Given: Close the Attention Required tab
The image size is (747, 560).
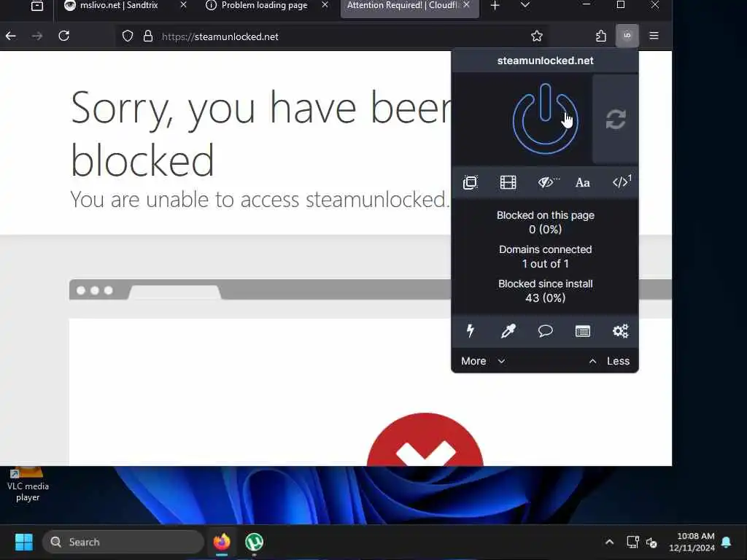Looking at the screenshot, I should pos(466,5).
